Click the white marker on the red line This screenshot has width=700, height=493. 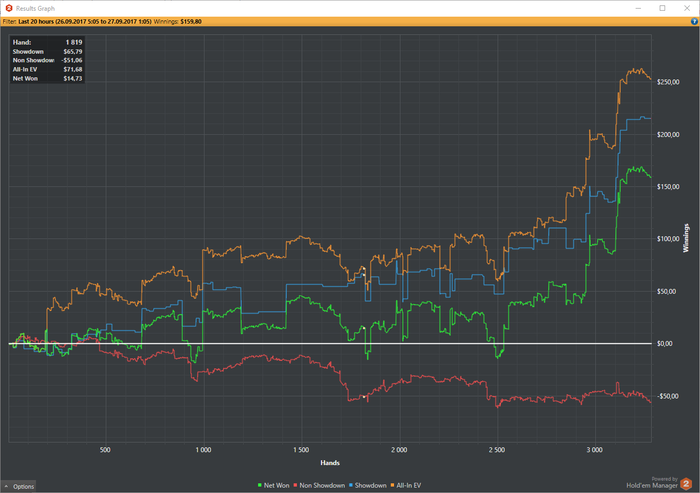click(364, 397)
